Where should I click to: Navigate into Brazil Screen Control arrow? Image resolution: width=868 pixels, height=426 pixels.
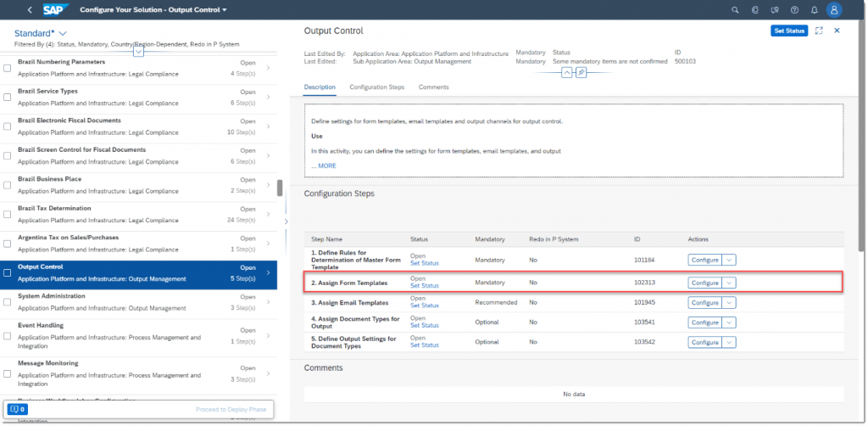pyautogui.click(x=268, y=155)
